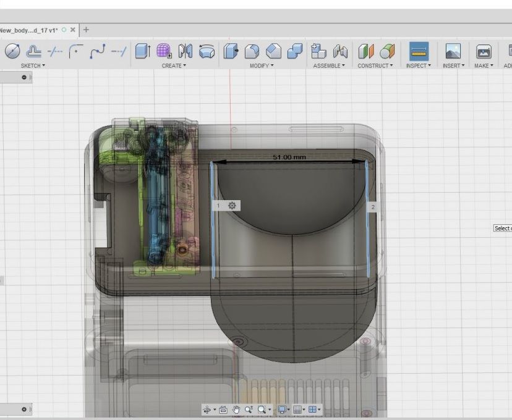Open the Create Form tool
512x420 pixels.
tap(162, 52)
